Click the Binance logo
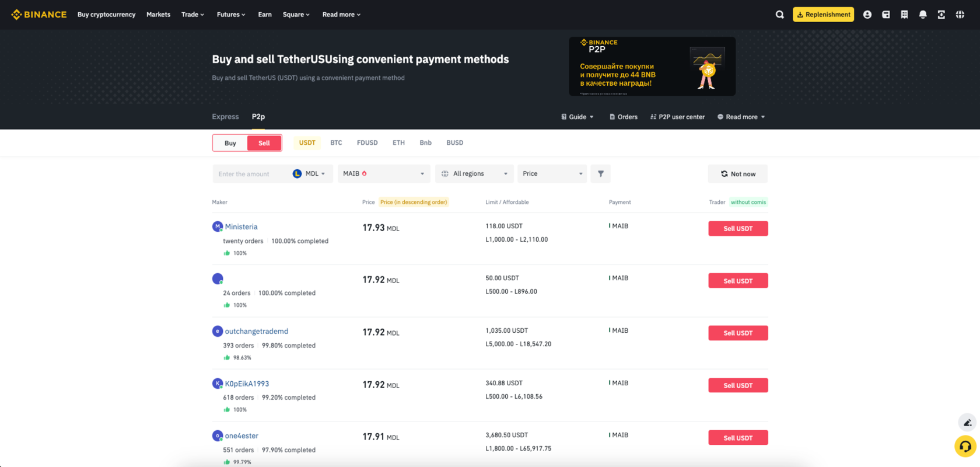Viewport: 980px width, 467px height. click(x=38, y=15)
